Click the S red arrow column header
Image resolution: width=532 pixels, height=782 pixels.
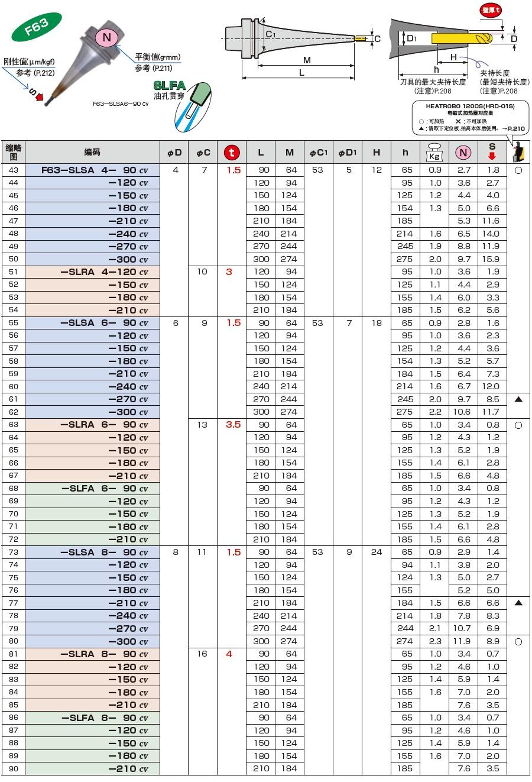click(x=492, y=152)
